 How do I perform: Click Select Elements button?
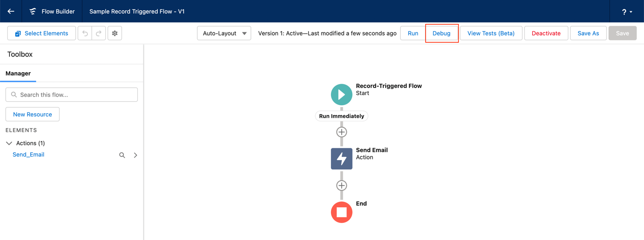coord(41,33)
